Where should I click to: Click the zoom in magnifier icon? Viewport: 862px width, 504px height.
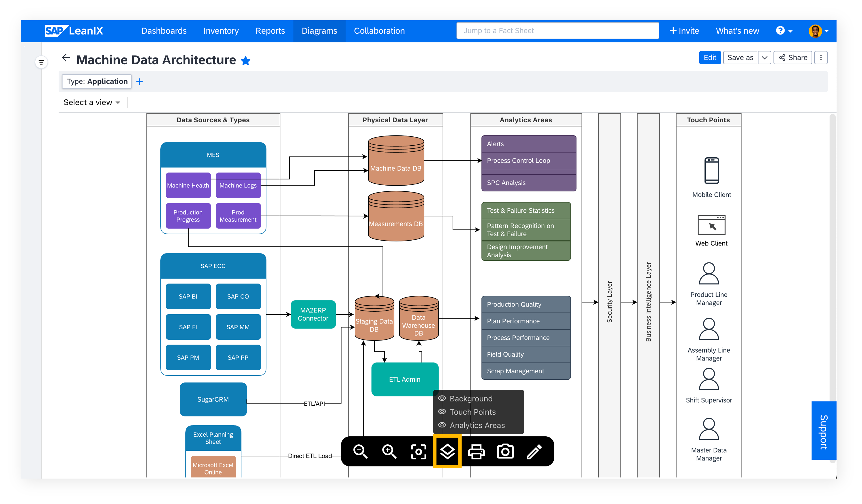(x=389, y=451)
